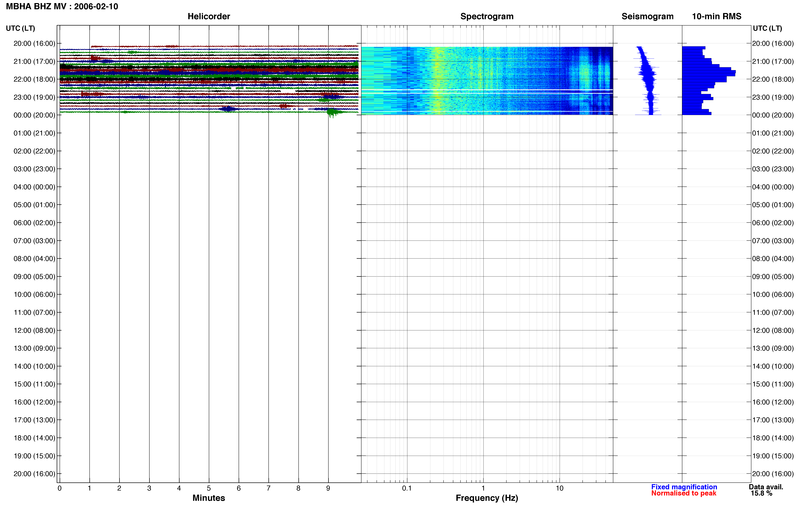The height and width of the screenshot is (508, 812).
Task: Click tick '0' on the Minutes axis
Action: (x=59, y=488)
